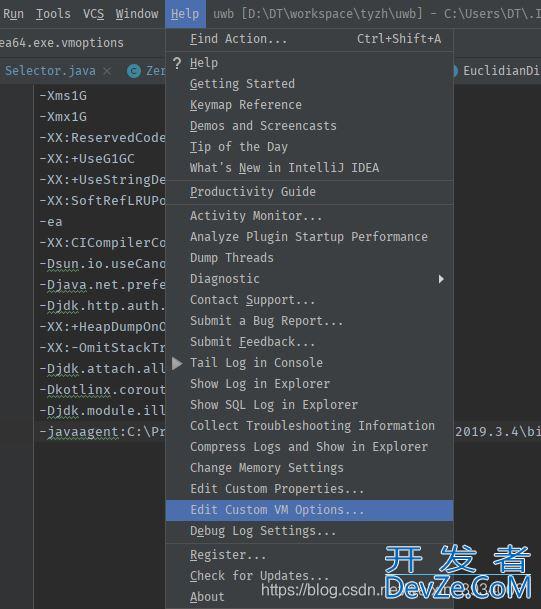This screenshot has height=609, width=541.
Task: Click Check for Updates
Action: pyautogui.click(x=259, y=576)
